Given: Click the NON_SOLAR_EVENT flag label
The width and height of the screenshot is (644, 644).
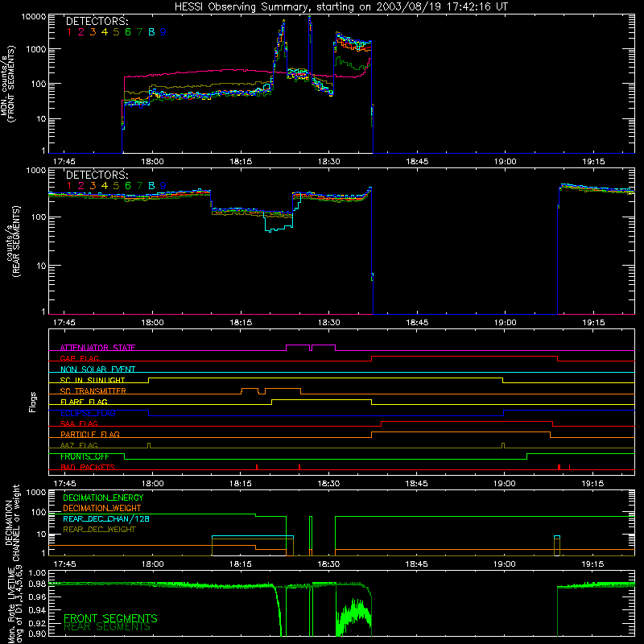Looking at the screenshot, I should [97, 369].
